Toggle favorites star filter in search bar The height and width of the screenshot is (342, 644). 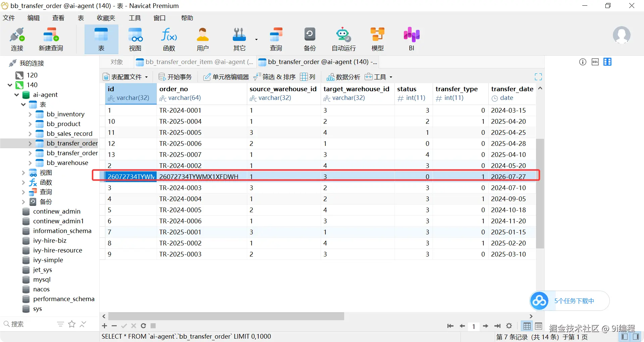[72, 324]
